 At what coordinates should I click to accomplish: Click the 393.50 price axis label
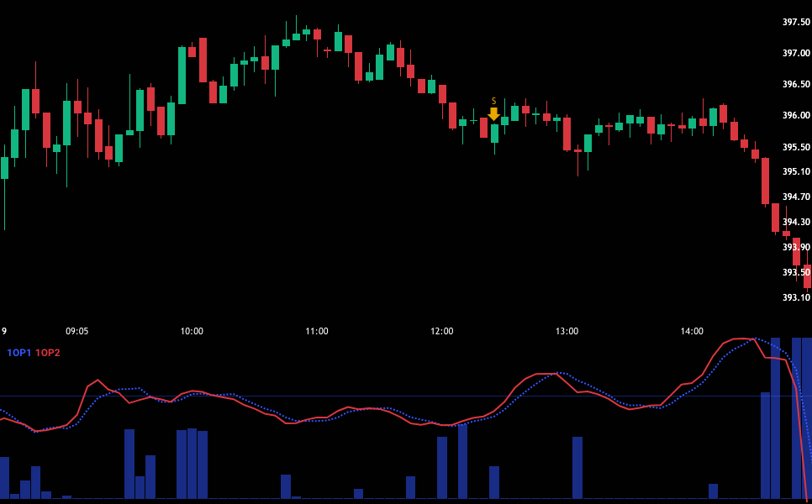(796, 272)
